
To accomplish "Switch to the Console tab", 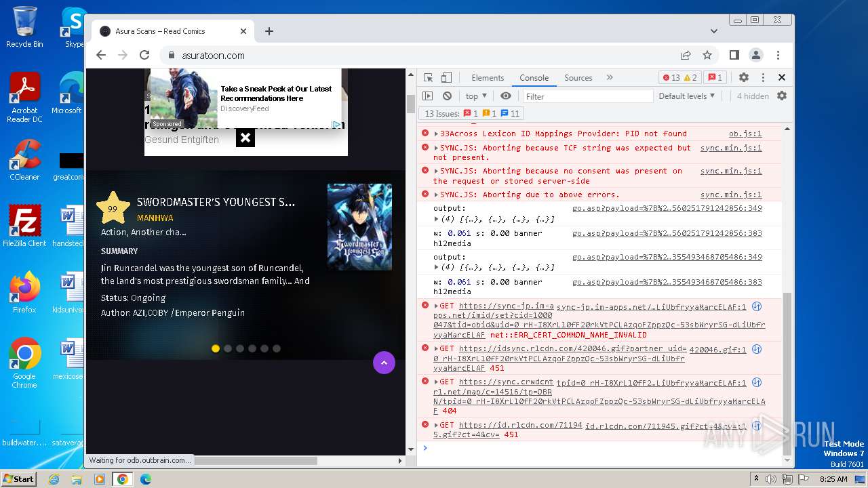I will (534, 78).
